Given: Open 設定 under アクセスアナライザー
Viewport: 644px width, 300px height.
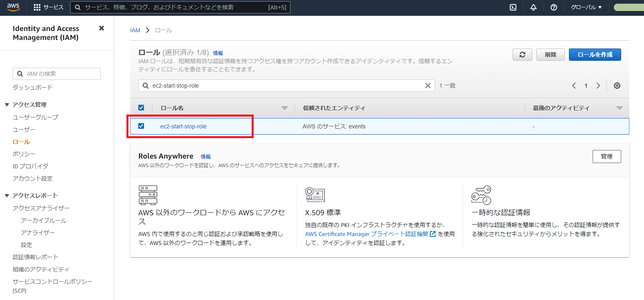Looking at the screenshot, I should (x=27, y=245).
